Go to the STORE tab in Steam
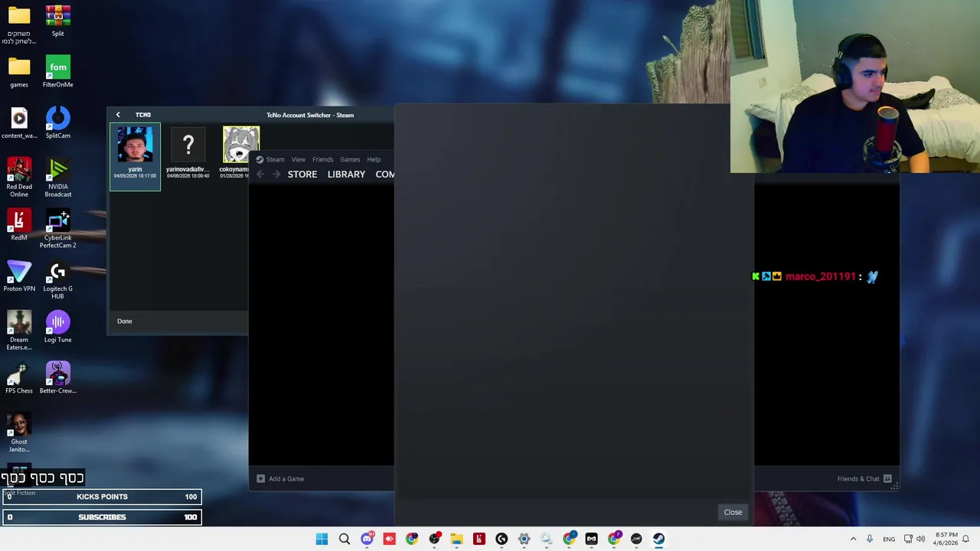This screenshot has width=980, height=551. point(302,174)
